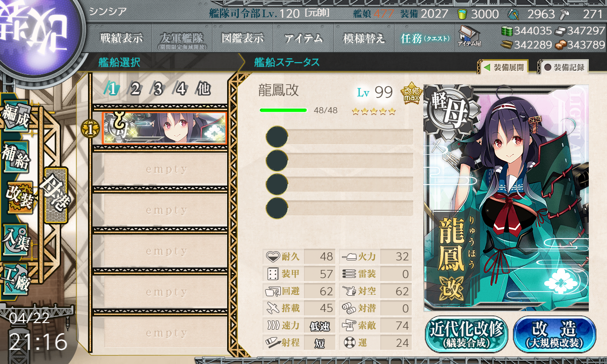607x364 pixels.
Task: Open the 編成 fleet composition menu icon
Action: coord(16,117)
